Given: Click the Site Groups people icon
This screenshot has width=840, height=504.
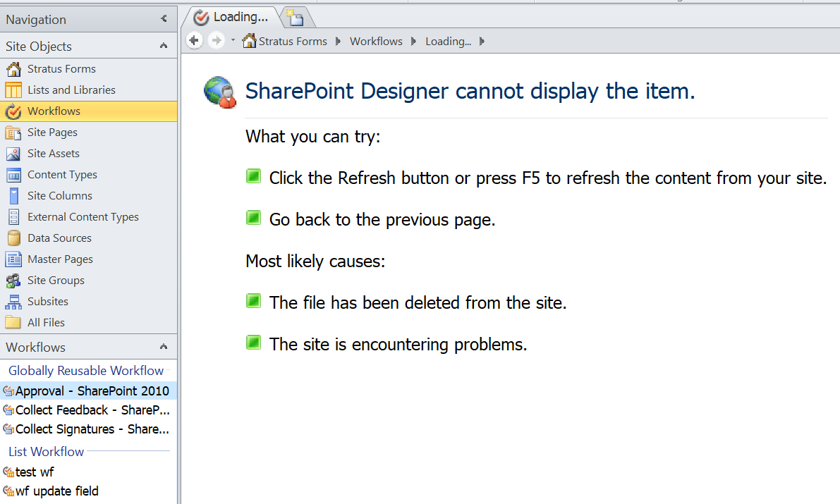Looking at the screenshot, I should coord(13,281).
